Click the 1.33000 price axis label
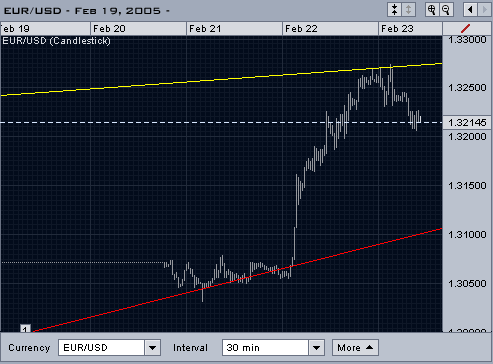Viewport: 493px width, 364px height. pyautogui.click(x=467, y=40)
